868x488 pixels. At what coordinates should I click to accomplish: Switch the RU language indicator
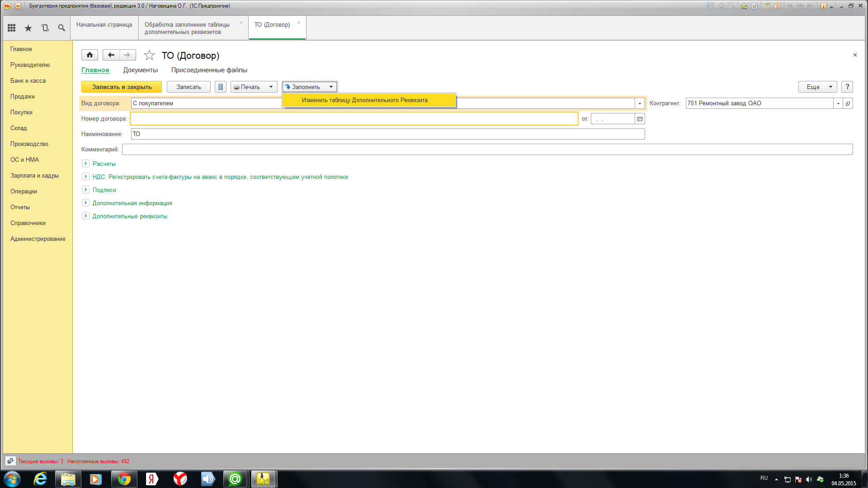coord(764,478)
